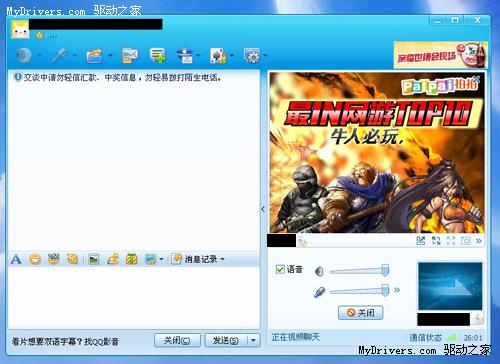Image resolution: width=500 pixels, height=364 pixels.
Task: Expand the screenshot tool dropdown arrow
Action: pos(162,259)
